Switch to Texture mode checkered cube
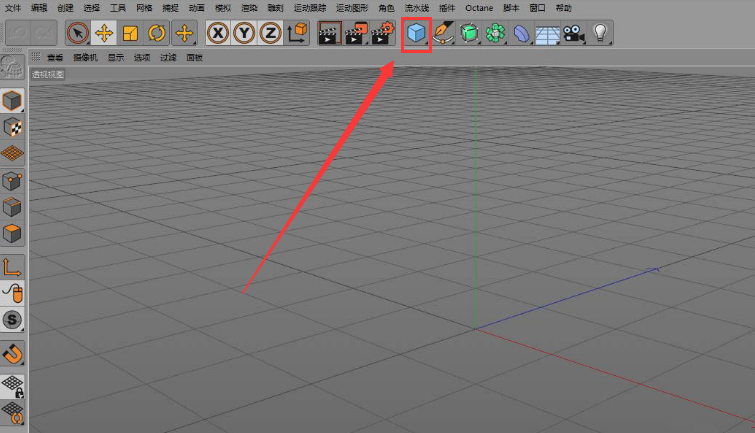This screenshot has height=433, width=755. point(12,128)
